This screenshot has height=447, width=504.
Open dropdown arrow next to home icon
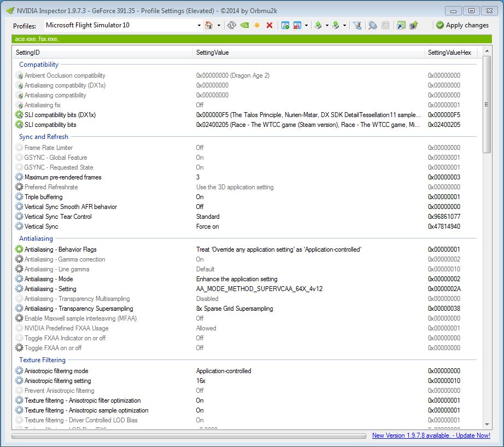click(x=219, y=25)
